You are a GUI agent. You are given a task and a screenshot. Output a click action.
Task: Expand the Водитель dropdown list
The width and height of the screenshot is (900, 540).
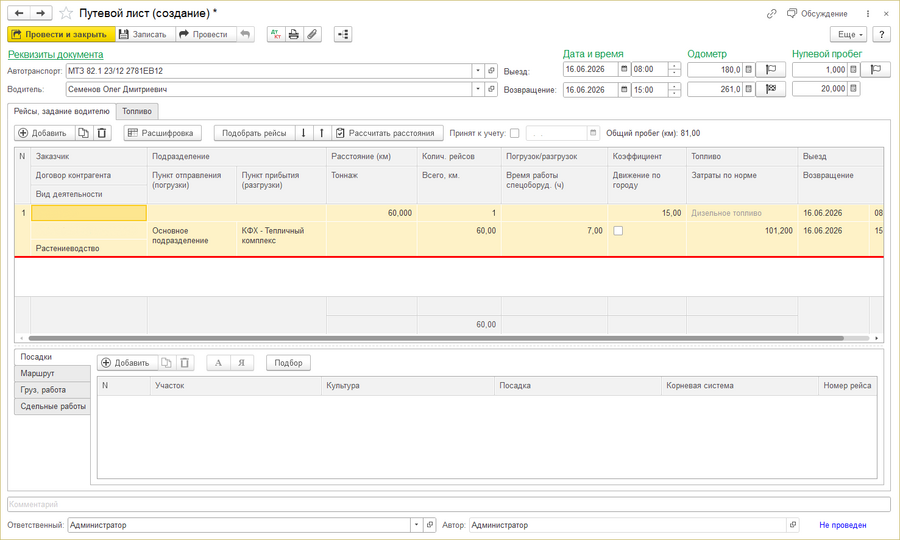click(478, 90)
